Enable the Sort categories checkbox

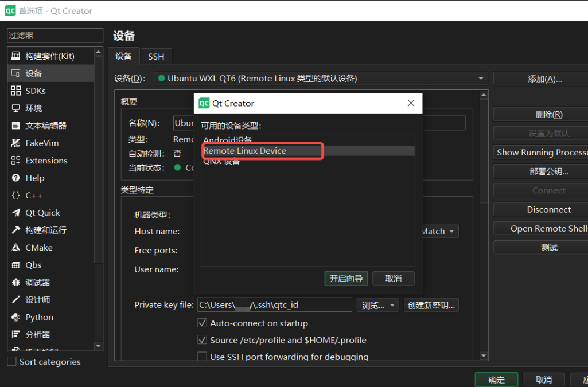[x=12, y=362]
